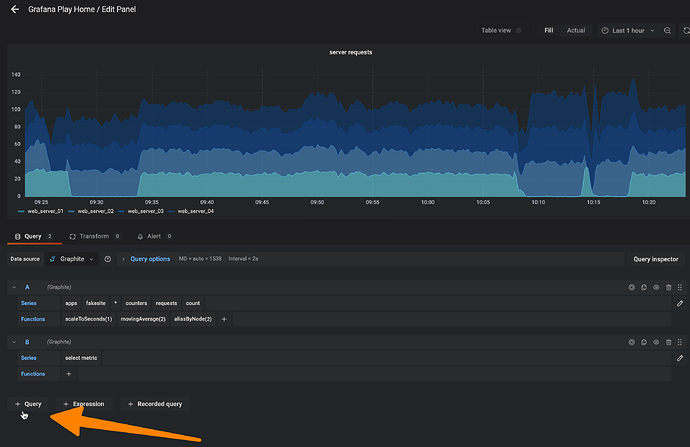
Task: Click the back arrow icon
Action: point(15,9)
